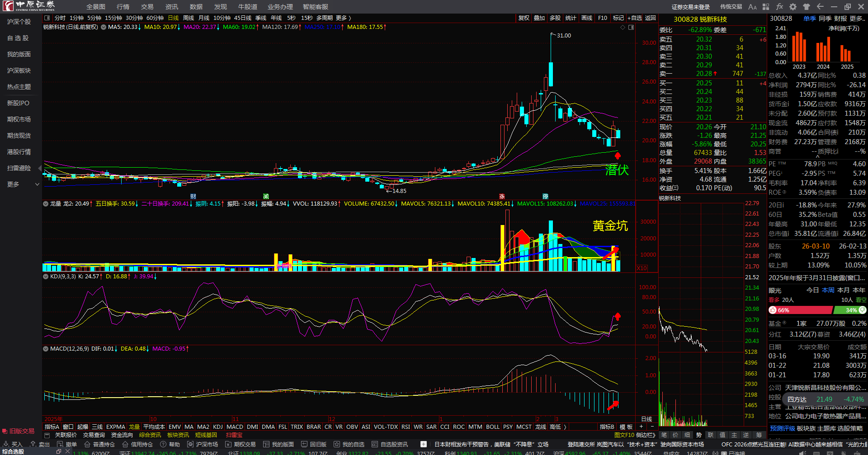Expand more indicators arrow after 高低

click(x=565, y=427)
